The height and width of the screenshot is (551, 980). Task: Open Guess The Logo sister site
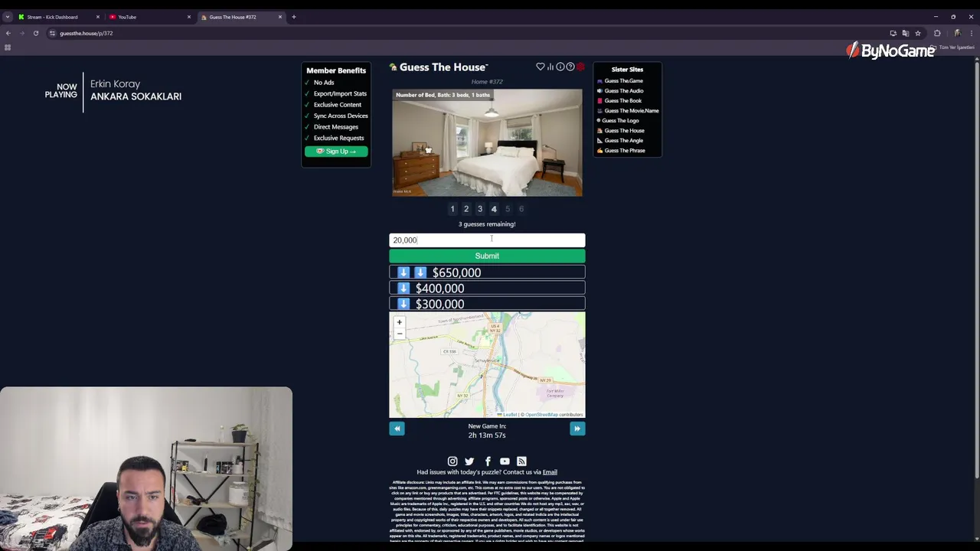(620, 121)
